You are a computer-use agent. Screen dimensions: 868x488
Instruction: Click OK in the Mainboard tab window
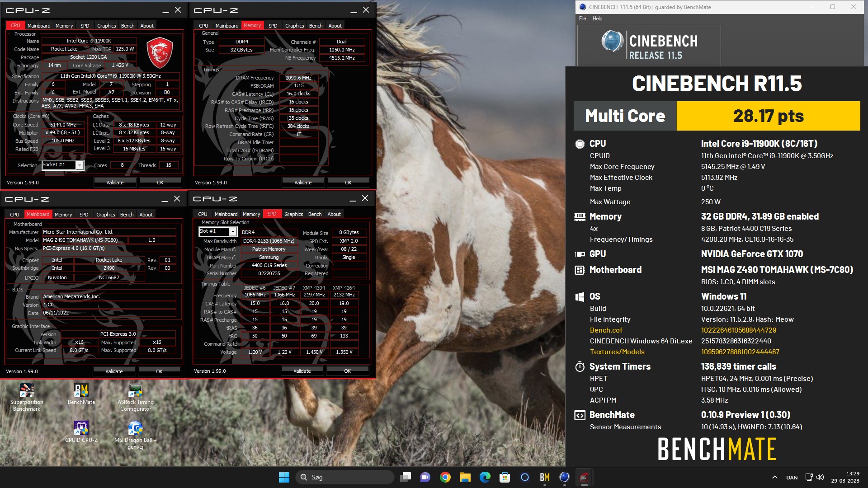[x=159, y=371]
